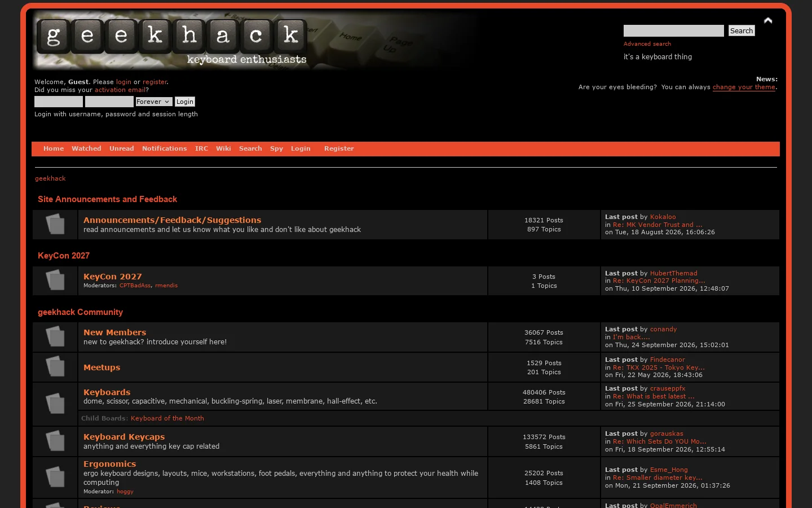The image size is (812, 508).
Task: Visit the New Members board
Action: coord(114,332)
